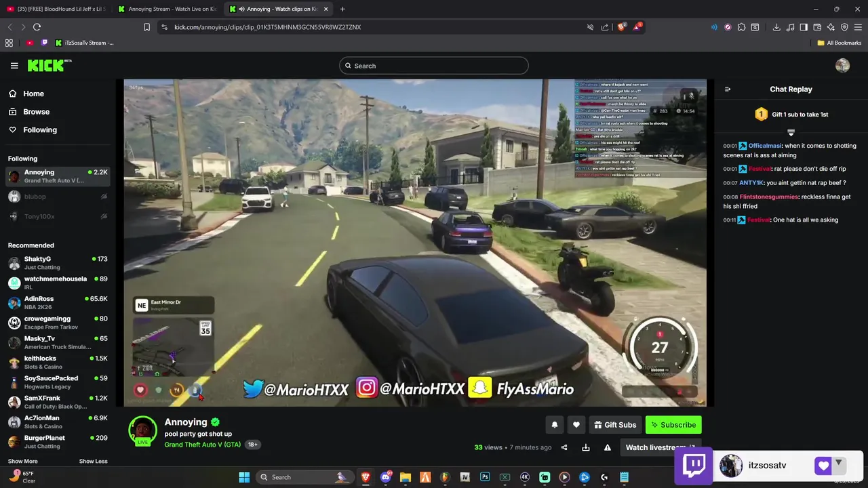The image size is (868, 488).
Task: Open Discord from the taskbar
Action: [386, 477]
